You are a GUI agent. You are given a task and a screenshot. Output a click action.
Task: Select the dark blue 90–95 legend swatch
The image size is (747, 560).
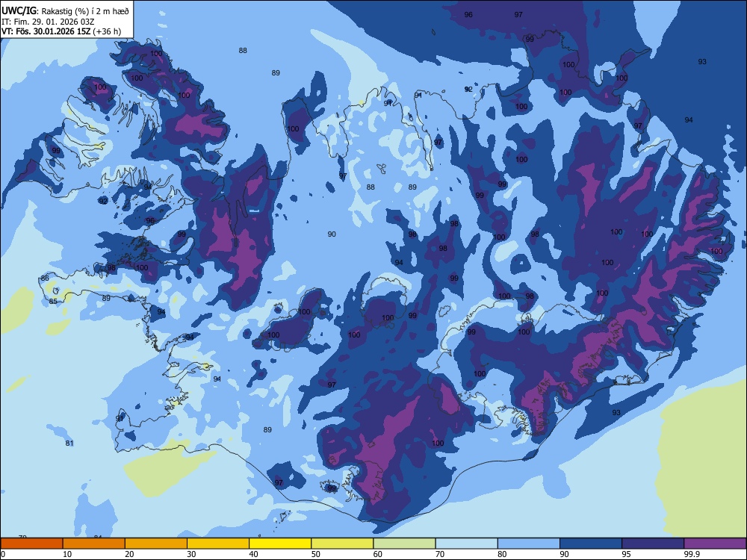591,544
